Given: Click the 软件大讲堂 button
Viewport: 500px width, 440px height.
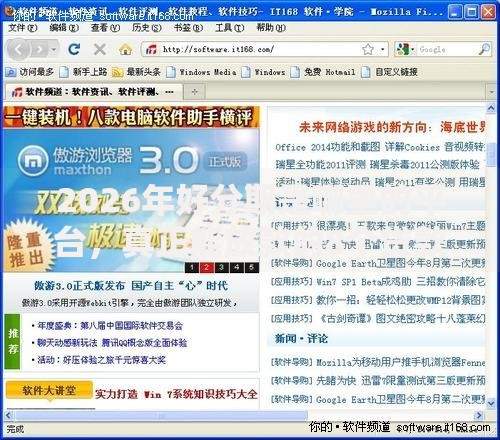Looking at the screenshot, I should [x=49, y=390].
